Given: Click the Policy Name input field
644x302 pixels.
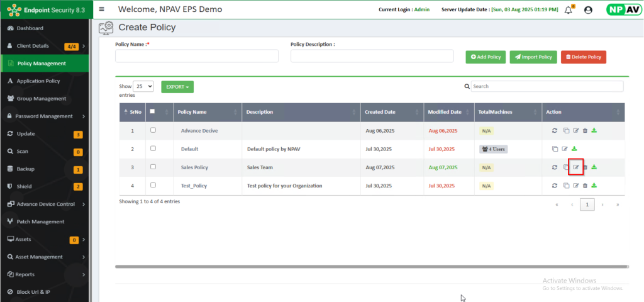Looking at the screenshot, I should [196, 57].
